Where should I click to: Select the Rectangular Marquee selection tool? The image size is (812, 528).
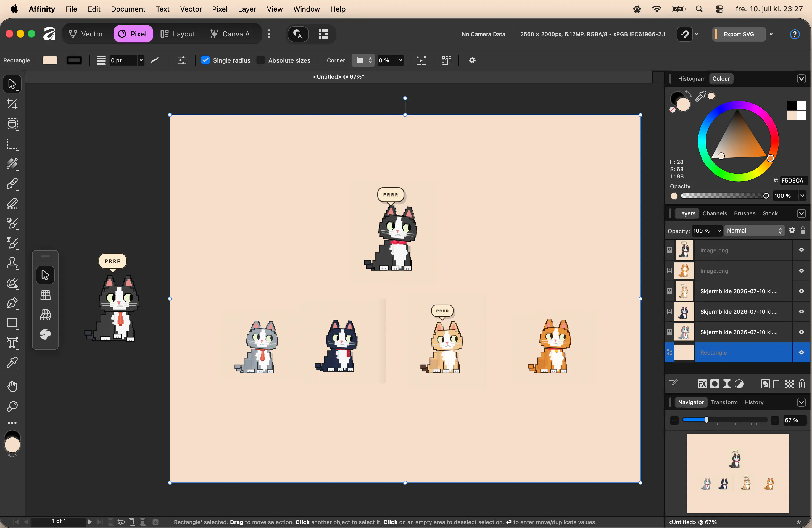point(12,144)
